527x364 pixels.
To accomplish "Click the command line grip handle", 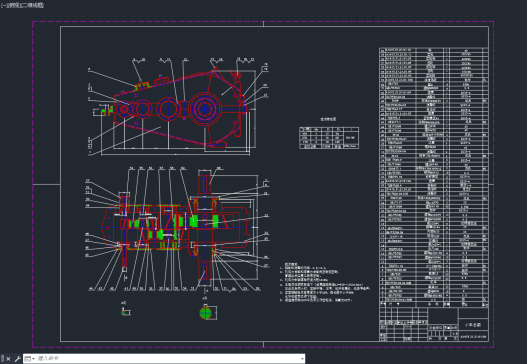I will tap(3, 359).
